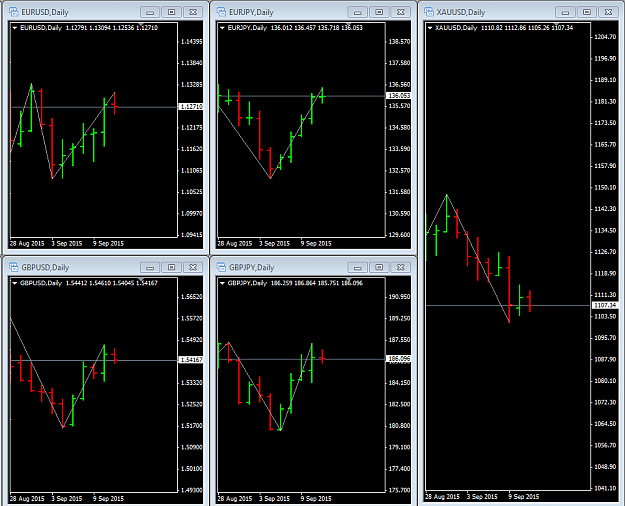Viewport: 625px width, 506px height.
Task: Maximize the GBPJPY,Daily chart window
Action: coord(379,267)
